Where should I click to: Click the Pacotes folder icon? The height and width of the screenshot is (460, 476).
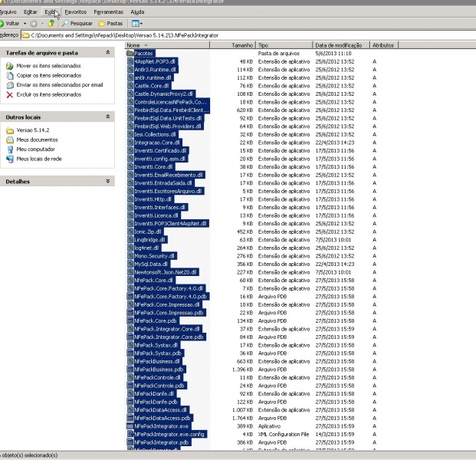[130, 54]
